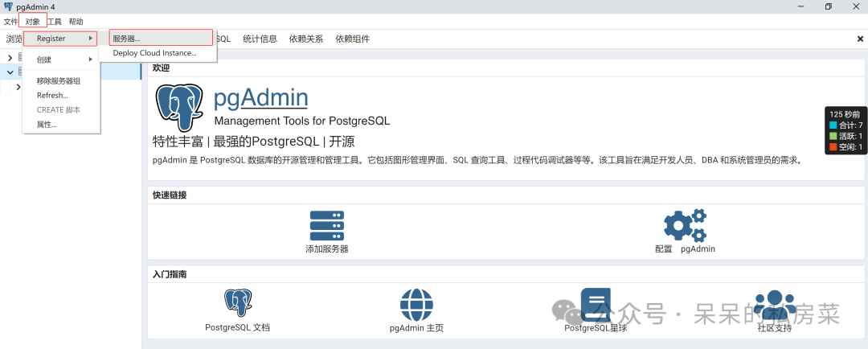
Task: Open the PostgreSQL 文档 link
Action: (237, 327)
